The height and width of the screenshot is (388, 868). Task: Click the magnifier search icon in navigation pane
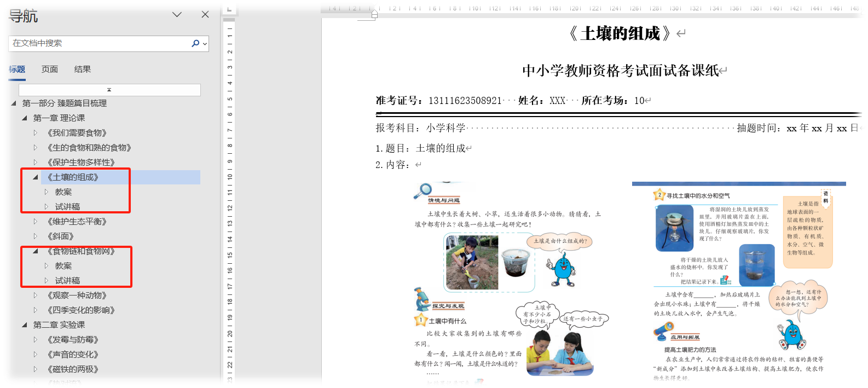click(195, 43)
